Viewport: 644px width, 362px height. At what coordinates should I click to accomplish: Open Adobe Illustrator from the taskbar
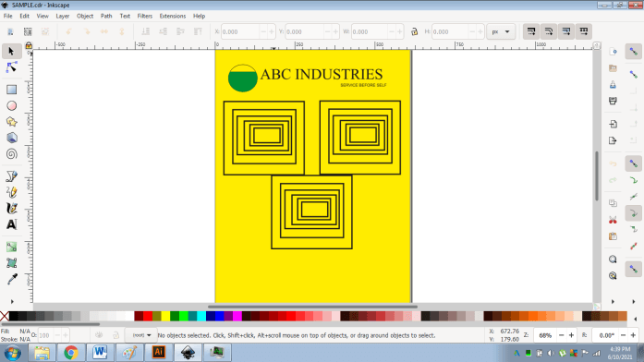(x=159, y=353)
